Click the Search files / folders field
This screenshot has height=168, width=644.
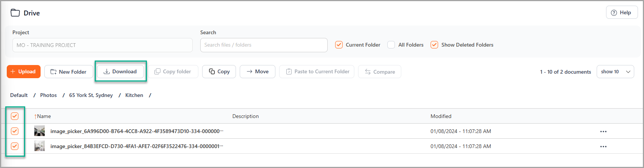[x=263, y=45]
